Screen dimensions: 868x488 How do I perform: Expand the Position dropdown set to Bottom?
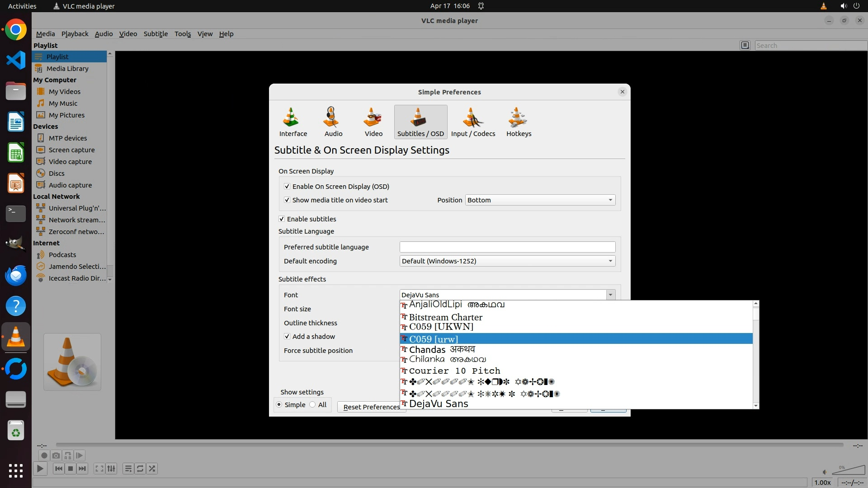[x=540, y=200]
